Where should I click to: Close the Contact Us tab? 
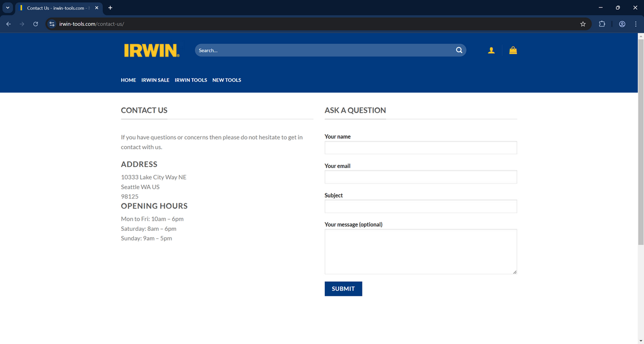pos(97,8)
